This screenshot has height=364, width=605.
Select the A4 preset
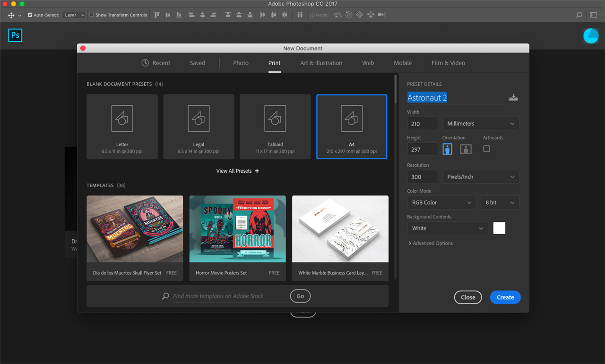tap(352, 127)
